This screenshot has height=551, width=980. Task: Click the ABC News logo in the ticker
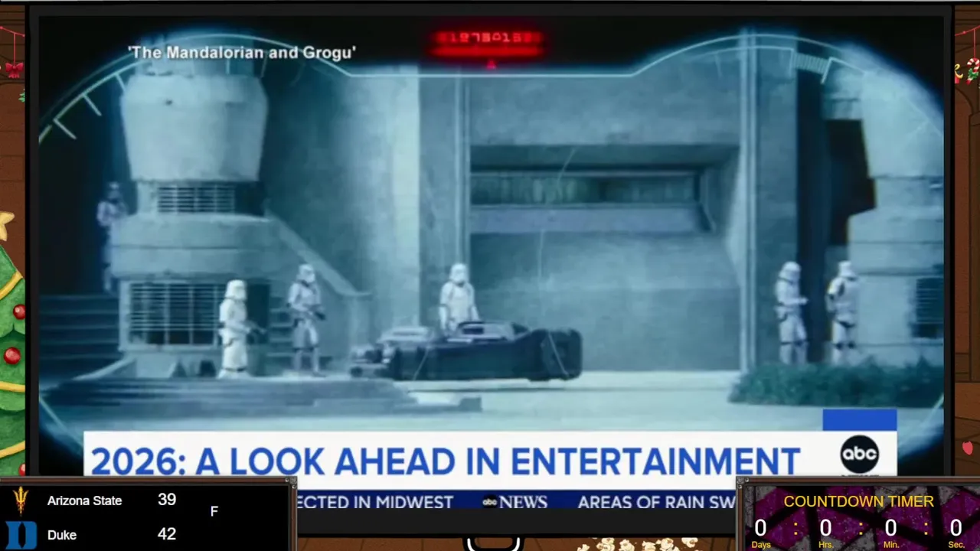[x=514, y=503]
